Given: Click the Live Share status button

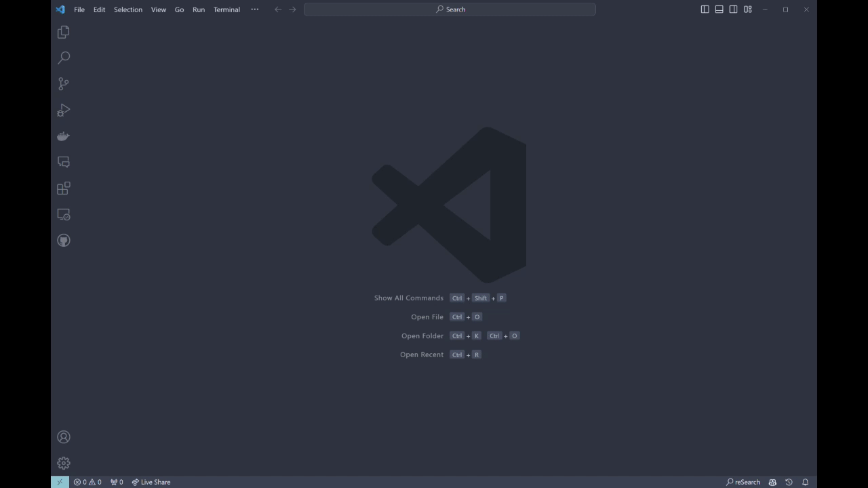Looking at the screenshot, I should click(x=151, y=482).
